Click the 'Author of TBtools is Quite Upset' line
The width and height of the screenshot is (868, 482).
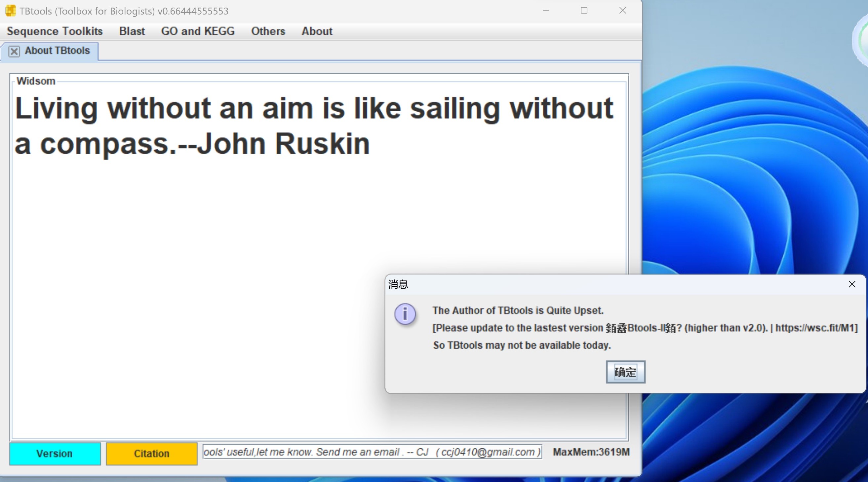[x=518, y=310]
